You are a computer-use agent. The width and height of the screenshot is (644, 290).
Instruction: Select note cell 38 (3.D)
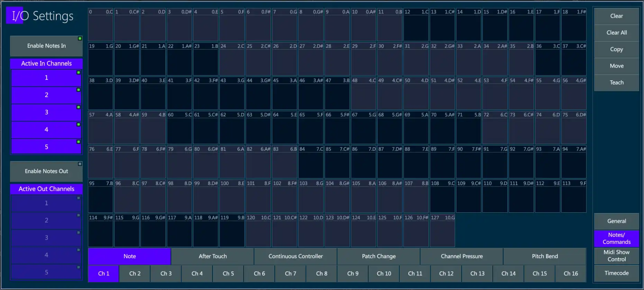pyautogui.click(x=101, y=94)
